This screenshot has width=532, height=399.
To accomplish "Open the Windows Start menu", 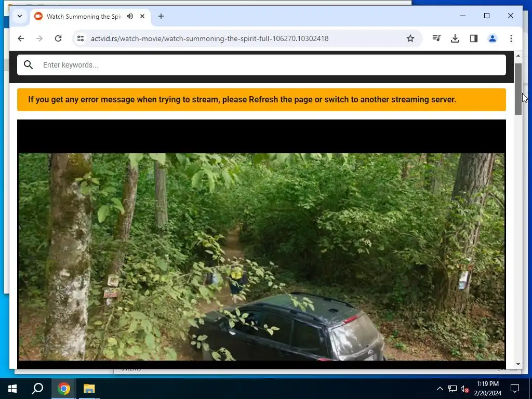I will pos(12,389).
